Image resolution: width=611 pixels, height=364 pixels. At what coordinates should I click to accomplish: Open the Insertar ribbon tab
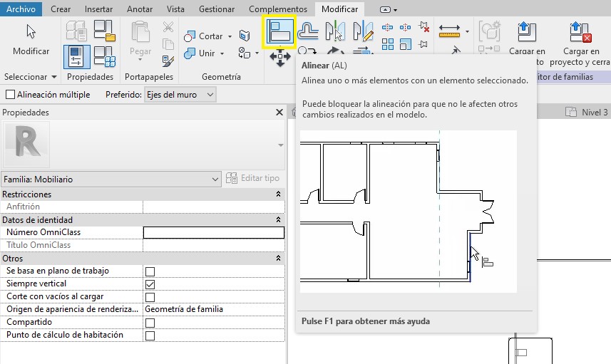98,9
